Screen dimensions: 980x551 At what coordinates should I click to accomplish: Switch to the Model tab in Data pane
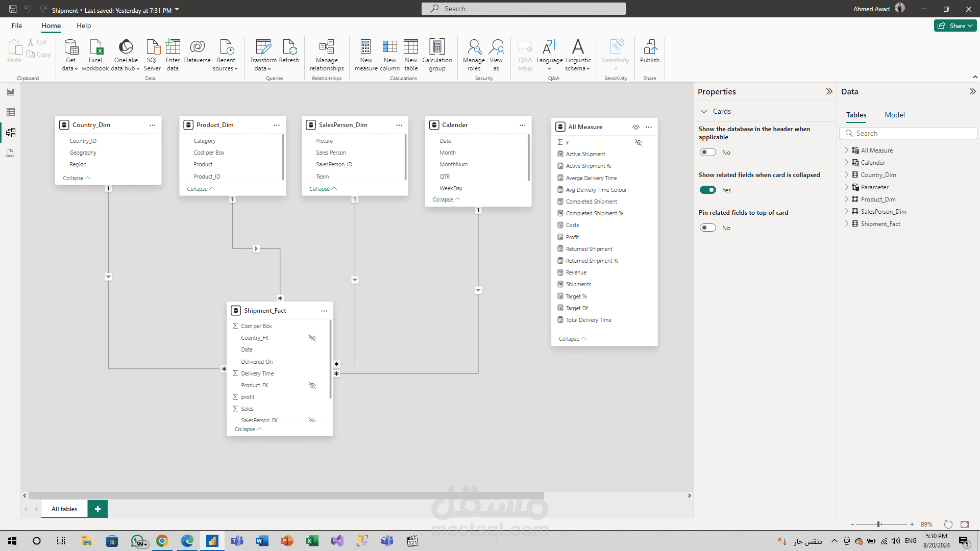click(894, 115)
